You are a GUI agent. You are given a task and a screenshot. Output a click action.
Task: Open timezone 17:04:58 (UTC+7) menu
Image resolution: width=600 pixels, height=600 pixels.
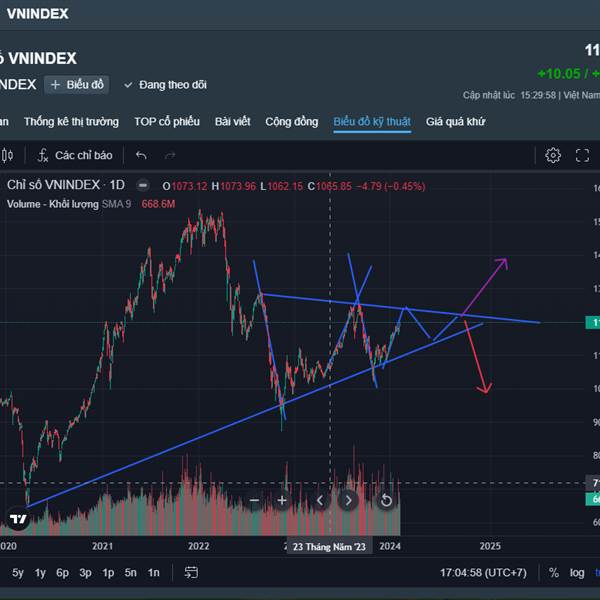tap(483, 572)
